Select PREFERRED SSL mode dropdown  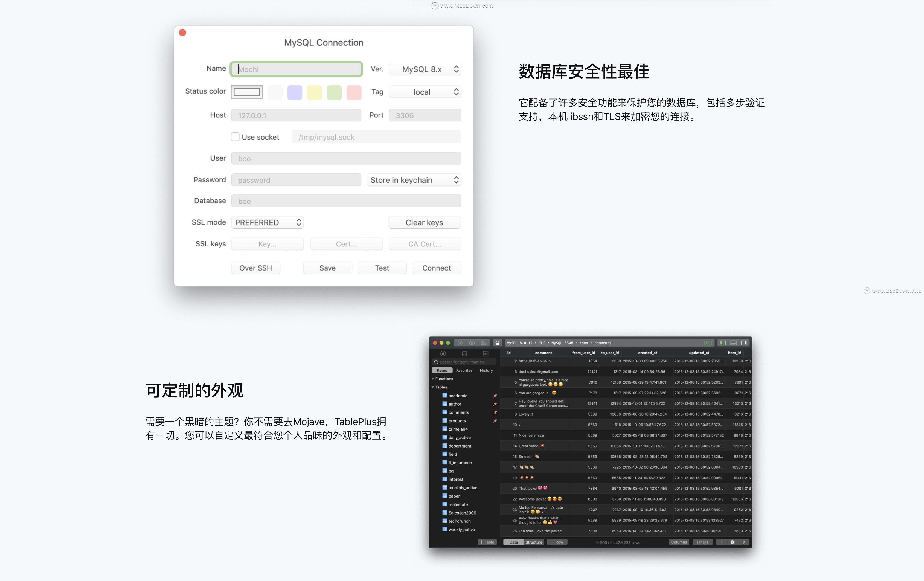(x=268, y=222)
